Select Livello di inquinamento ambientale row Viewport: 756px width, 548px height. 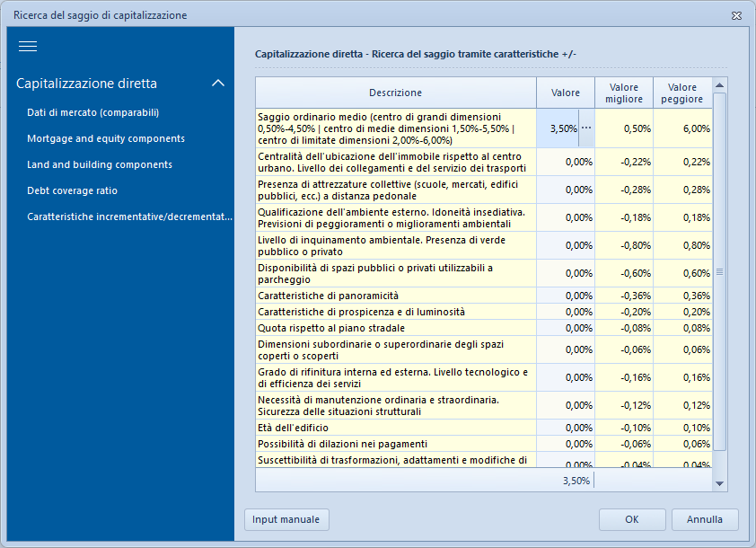(x=396, y=245)
